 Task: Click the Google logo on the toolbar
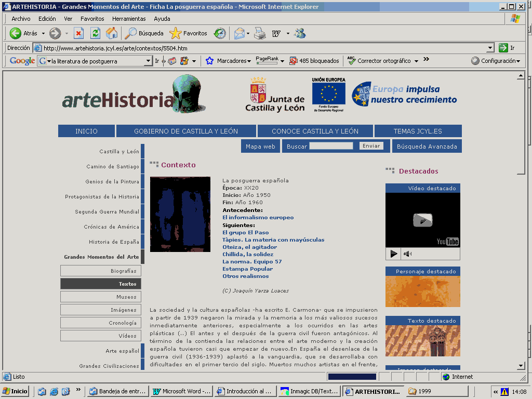[22, 61]
